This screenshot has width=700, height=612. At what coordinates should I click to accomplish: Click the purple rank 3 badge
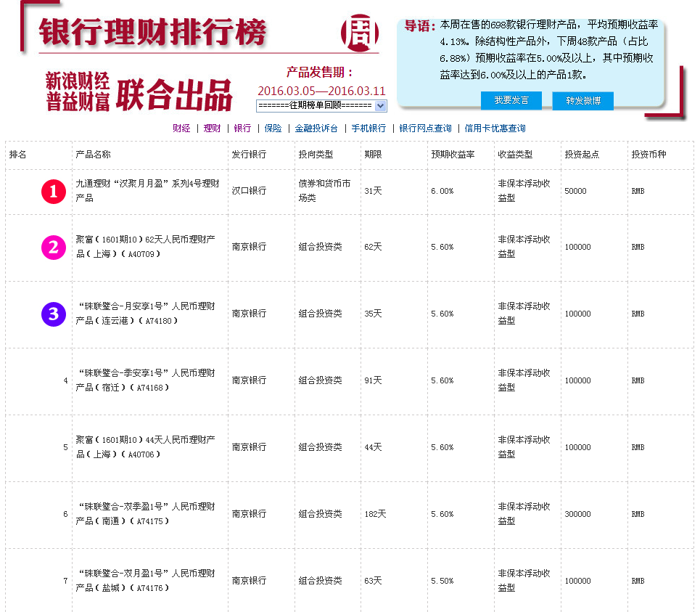pos(53,314)
